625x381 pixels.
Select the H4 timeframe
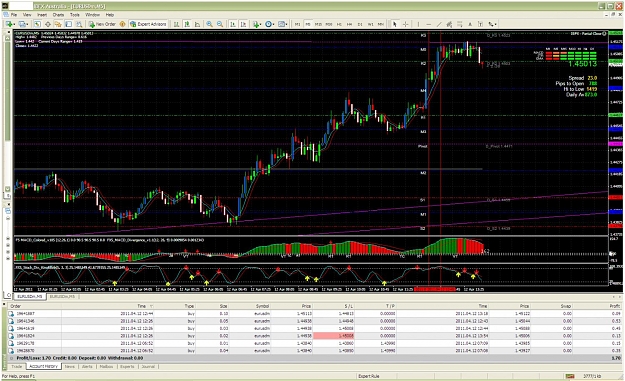[350, 24]
